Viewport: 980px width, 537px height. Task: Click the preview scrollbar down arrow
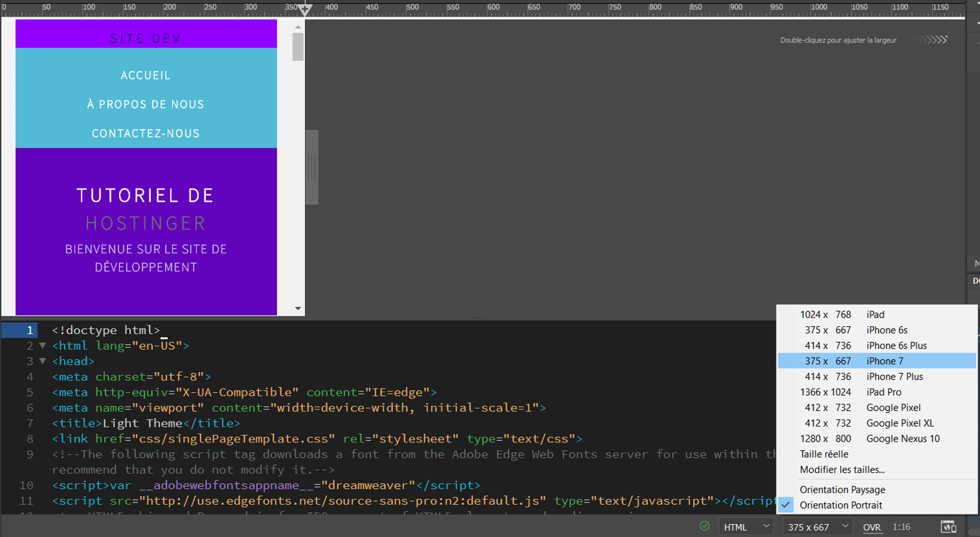point(298,309)
